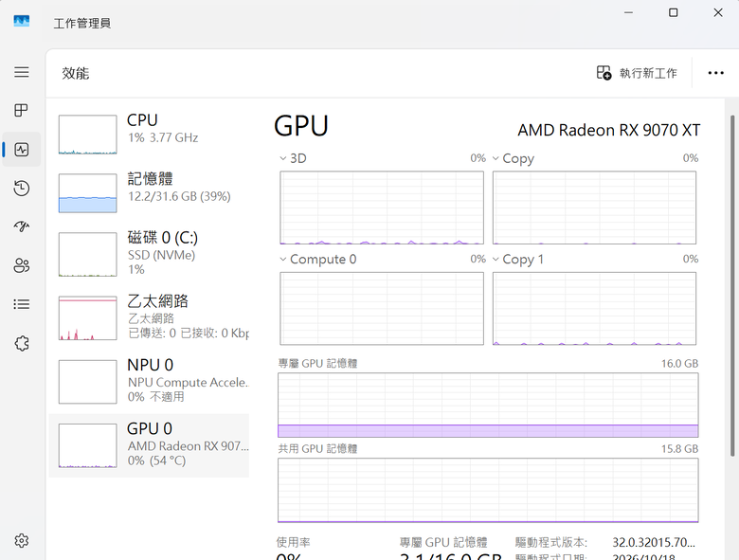The image size is (739, 560).
Task: Click the 3D engine usage graph
Action: pyautogui.click(x=382, y=208)
